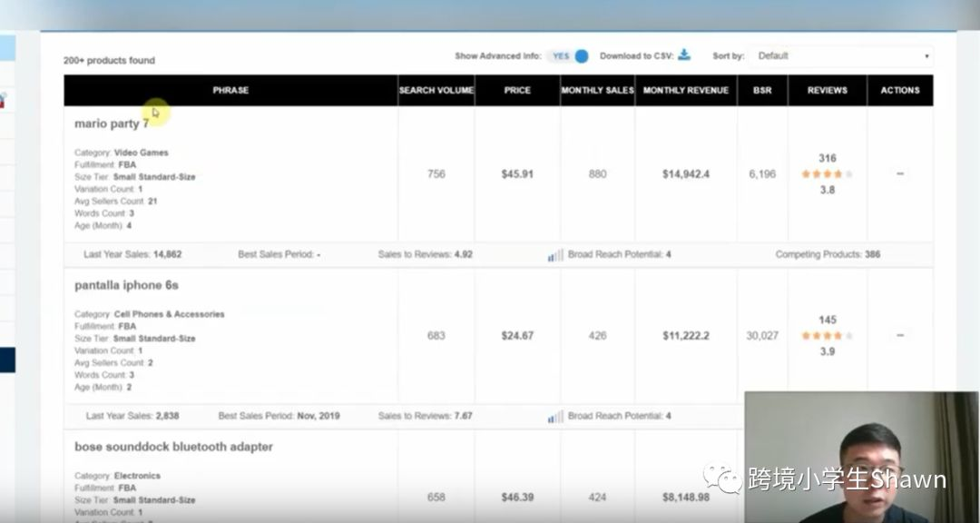Click the presenter webcam video thumbnail
Viewport: 980px width, 523px height.
click(861, 458)
